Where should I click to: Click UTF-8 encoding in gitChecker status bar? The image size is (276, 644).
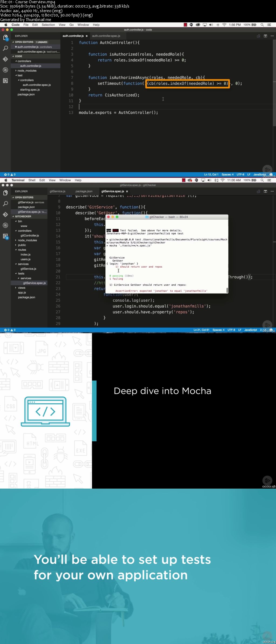231,330
